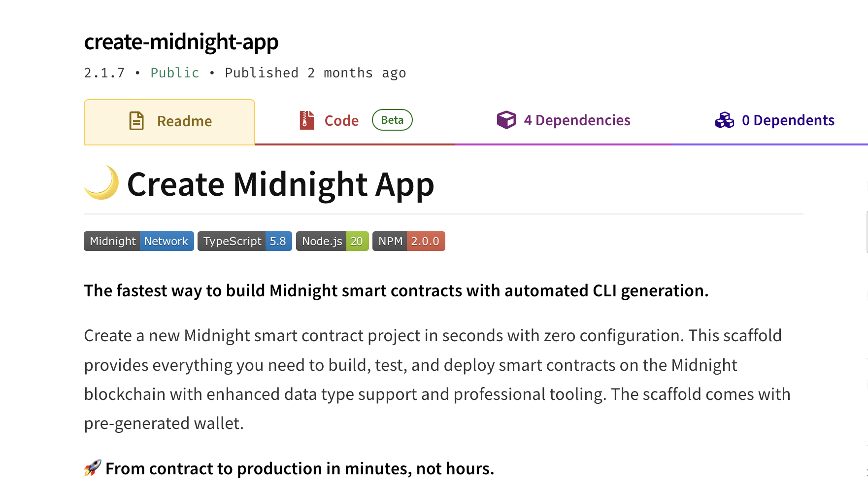Viewport: 868px width, 498px height.
Task: Click the TypeScript 5.8 badge
Action: 244,241
